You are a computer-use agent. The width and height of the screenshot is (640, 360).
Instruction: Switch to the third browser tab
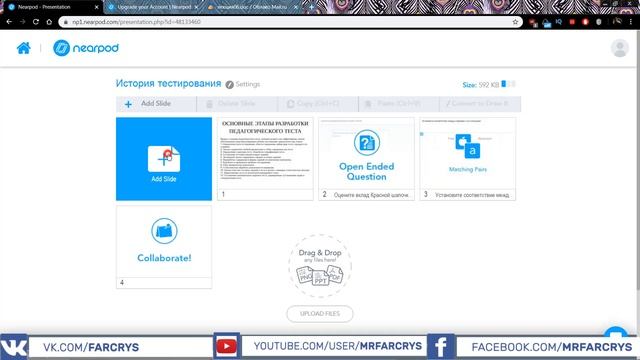click(251, 7)
